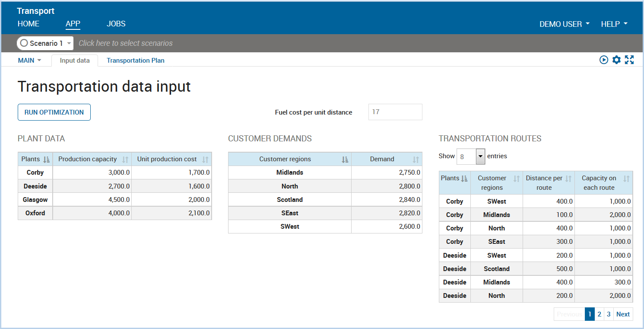The image size is (644, 329).
Task: Enter fullscreen via the expand arrows icon
Action: tap(630, 60)
